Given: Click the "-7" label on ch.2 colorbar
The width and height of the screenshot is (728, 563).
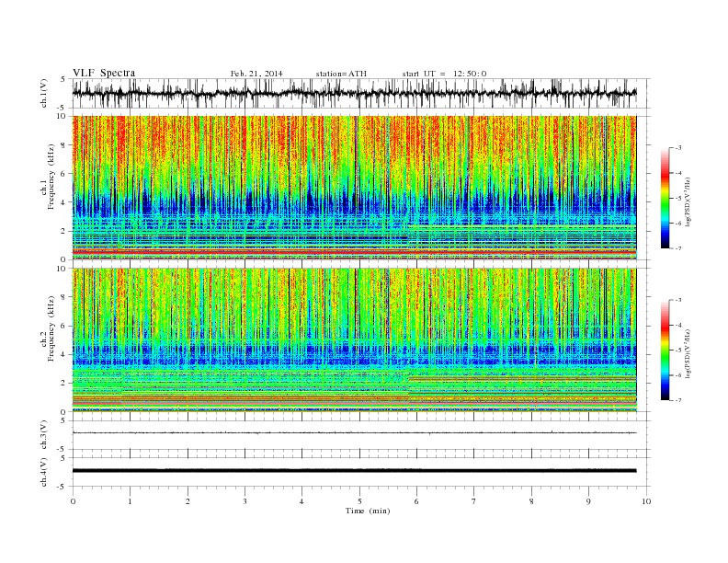Looking at the screenshot, I should [x=677, y=400].
